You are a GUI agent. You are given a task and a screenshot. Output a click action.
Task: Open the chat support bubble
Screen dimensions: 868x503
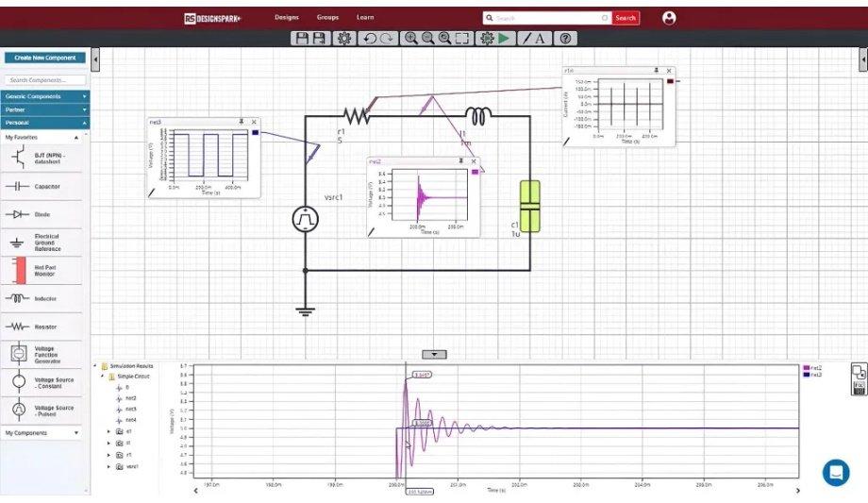[836, 473]
